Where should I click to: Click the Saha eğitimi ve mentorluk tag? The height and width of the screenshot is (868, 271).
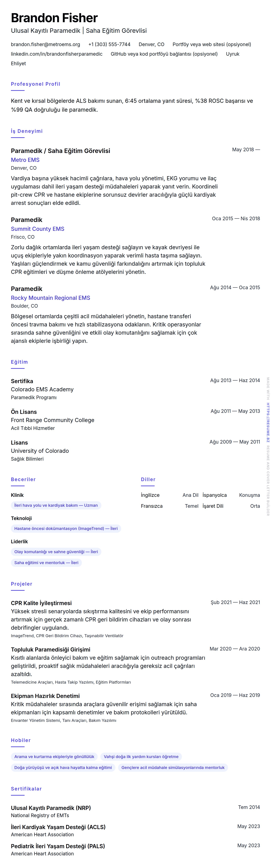point(46,562)
